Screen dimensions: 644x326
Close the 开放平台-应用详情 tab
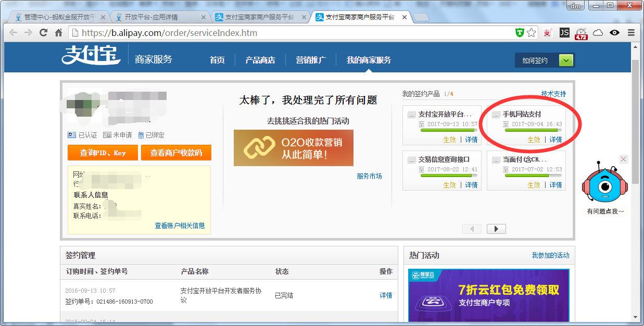pyautogui.click(x=203, y=17)
